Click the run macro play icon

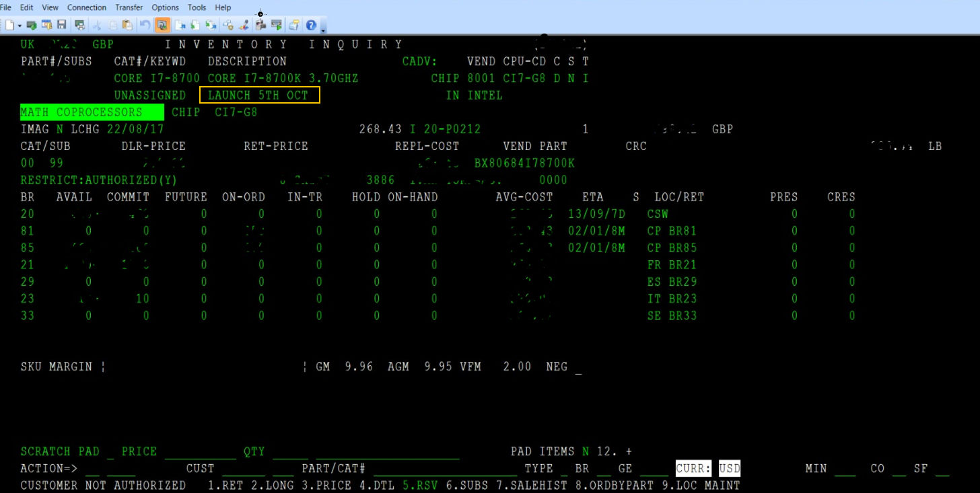[276, 25]
